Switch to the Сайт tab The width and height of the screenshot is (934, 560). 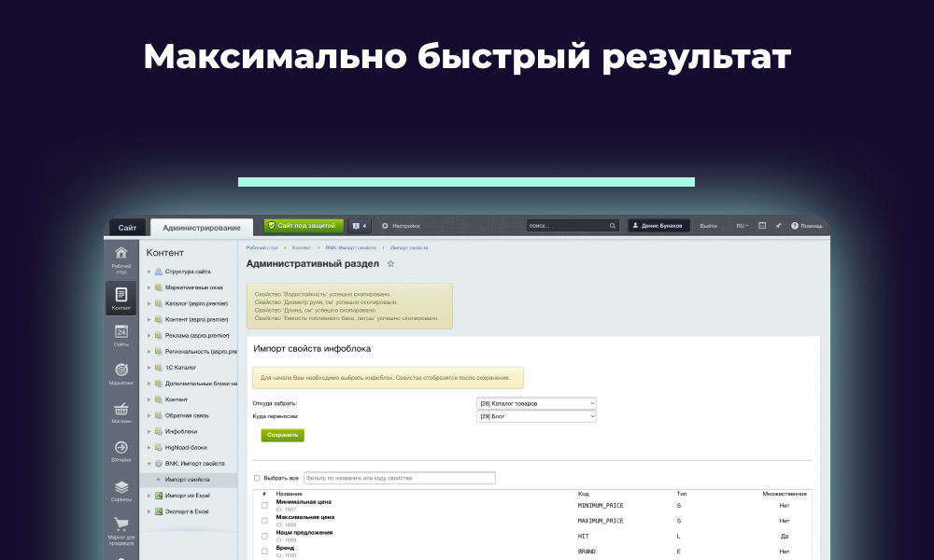coord(127,228)
